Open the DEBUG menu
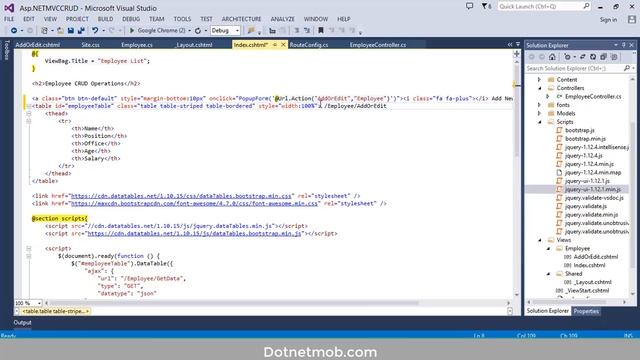The height and width of the screenshot is (360, 640). coord(131,19)
